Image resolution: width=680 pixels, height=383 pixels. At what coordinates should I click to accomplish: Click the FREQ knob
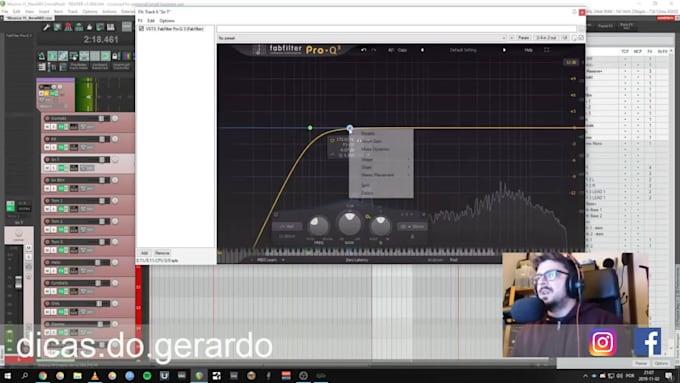[319, 225]
